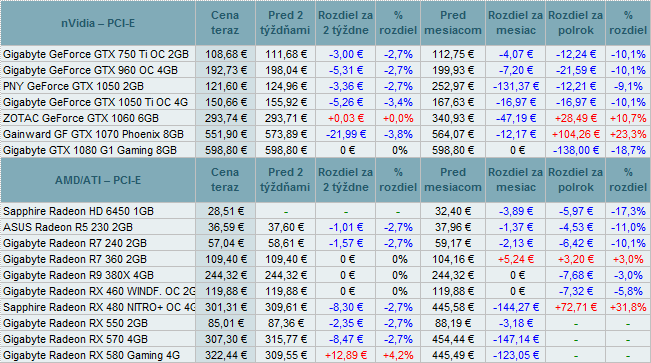Select the -18,7% difference cell
Viewport: 651px width, 363px height.
628,150
